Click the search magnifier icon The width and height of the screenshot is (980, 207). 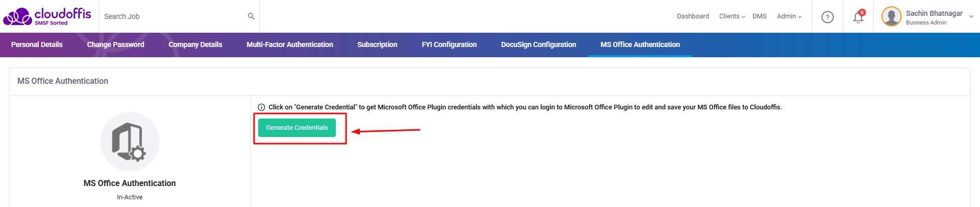[x=251, y=16]
